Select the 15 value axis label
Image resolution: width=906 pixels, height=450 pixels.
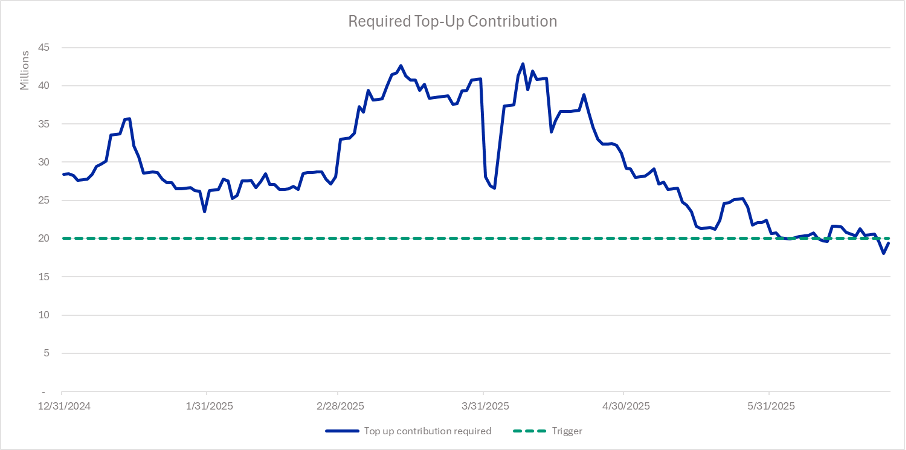[43, 277]
